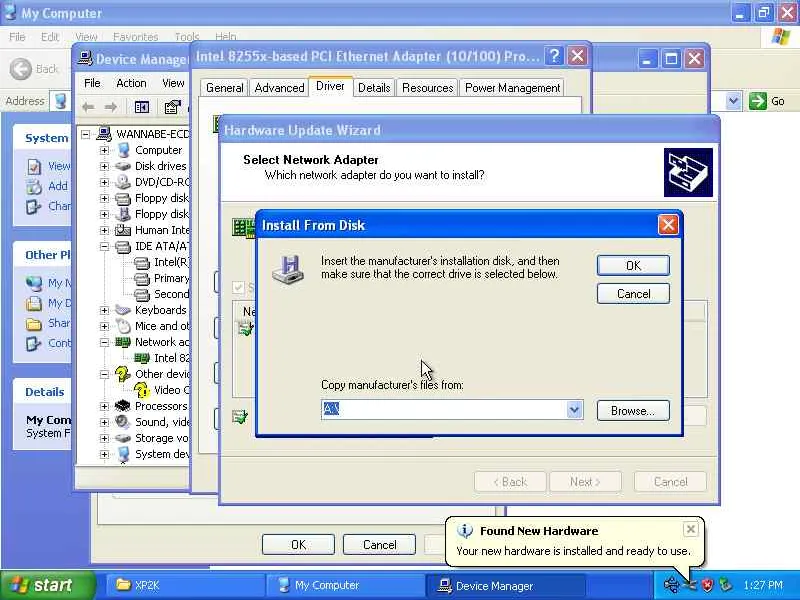The width and height of the screenshot is (800, 600).
Task: Click the Processors chip icon
Action: pos(123,406)
